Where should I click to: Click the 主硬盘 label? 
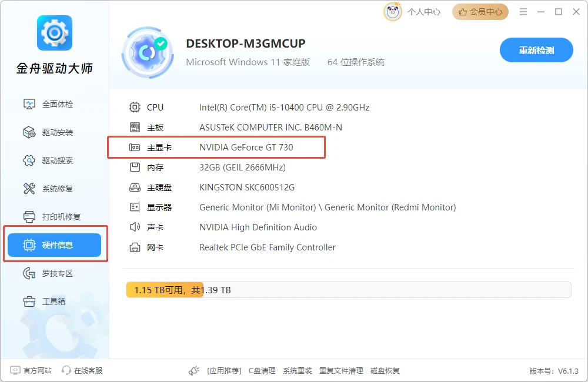pos(159,187)
